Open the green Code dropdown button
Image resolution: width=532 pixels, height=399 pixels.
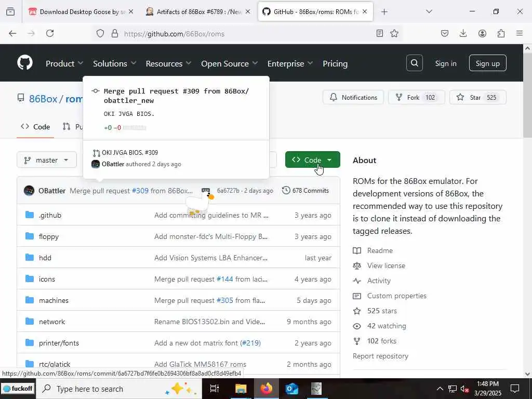click(312, 159)
